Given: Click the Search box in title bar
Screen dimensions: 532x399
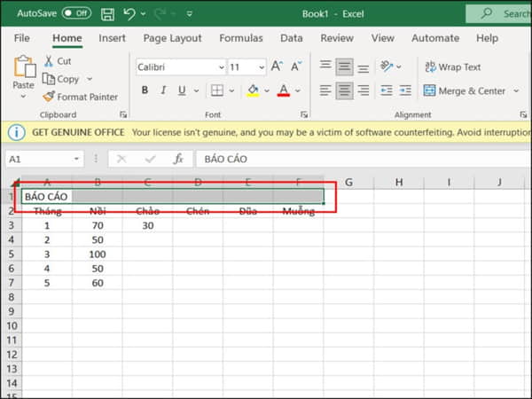Looking at the screenshot, I should 498,13.
